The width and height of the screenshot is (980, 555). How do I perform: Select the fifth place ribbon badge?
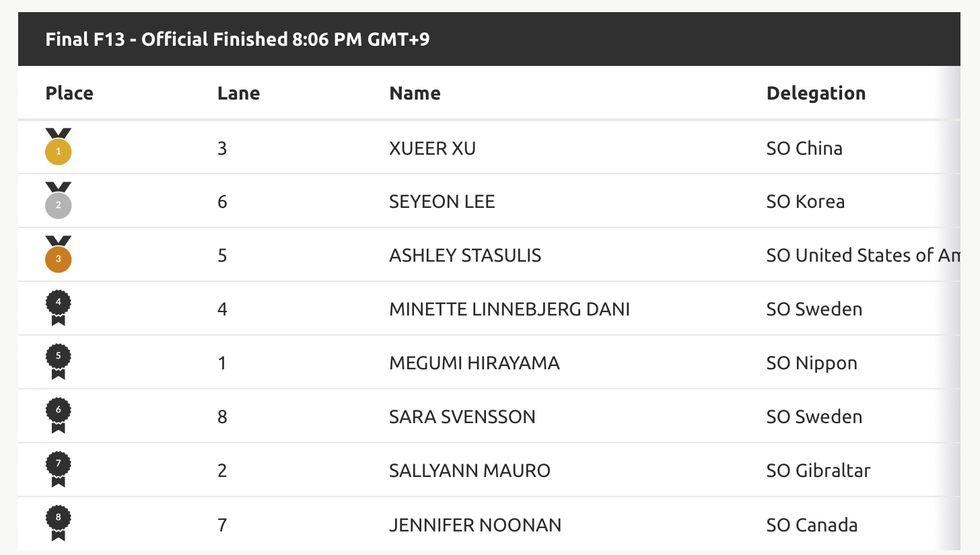pyautogui.click(x=58, y=363)
